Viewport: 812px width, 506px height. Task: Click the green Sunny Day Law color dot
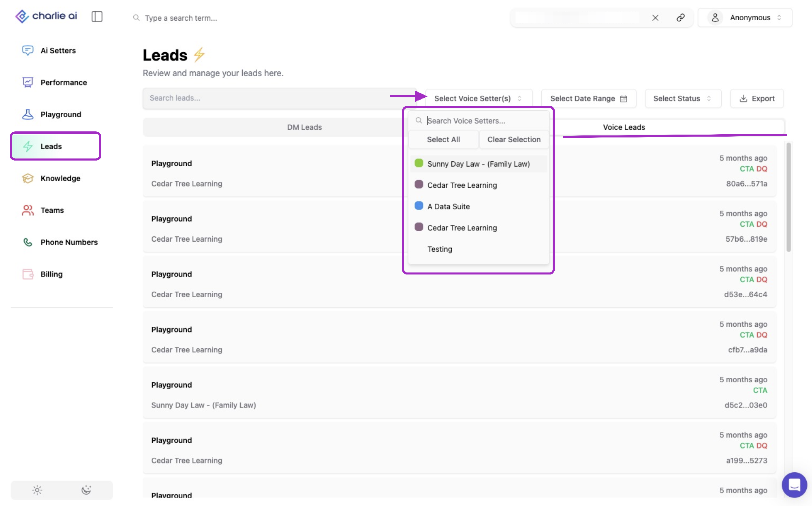click(x=419, y=163)
